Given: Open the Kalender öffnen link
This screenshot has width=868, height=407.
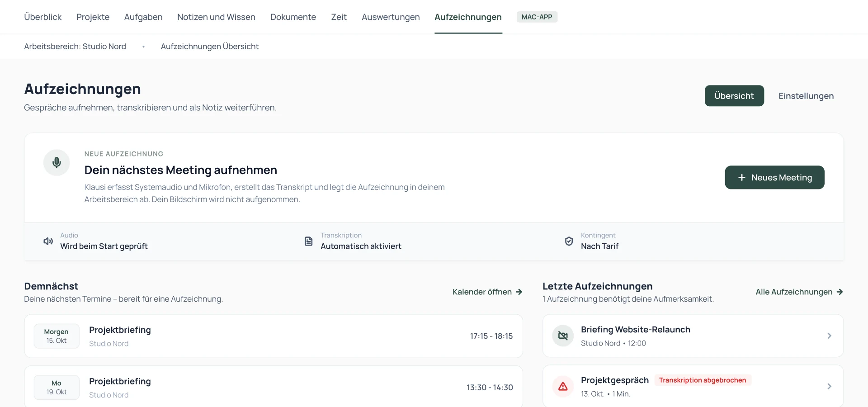Looking at the screenshot, I should [x=487, y=292].
